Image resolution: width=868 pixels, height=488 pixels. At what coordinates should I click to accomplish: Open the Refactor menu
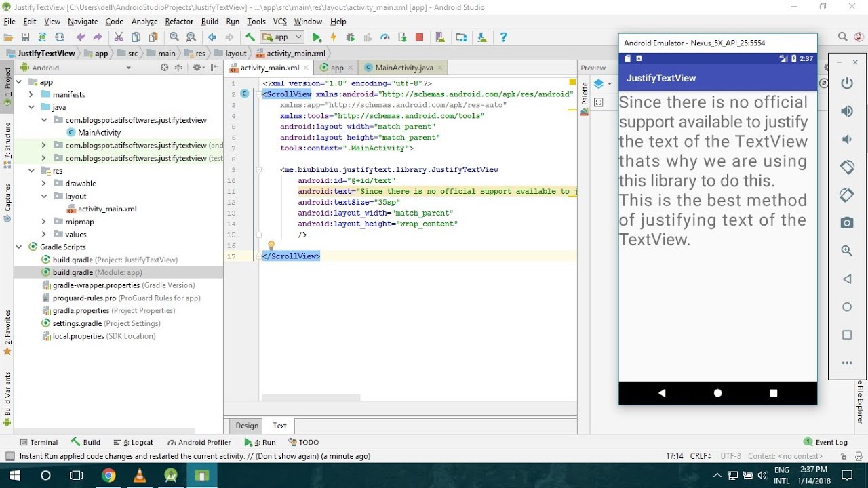(179, 22)
